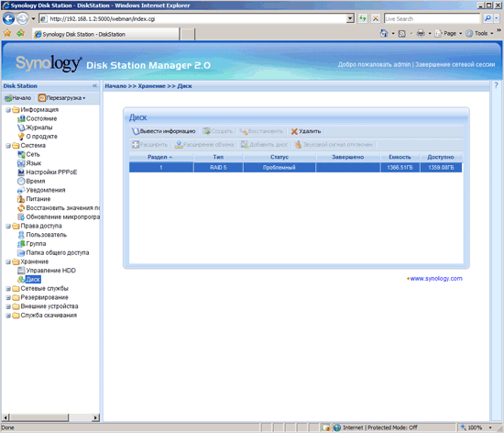
Task: Click Вывести информацию toolbar button
Action: (x=164, y=131)
